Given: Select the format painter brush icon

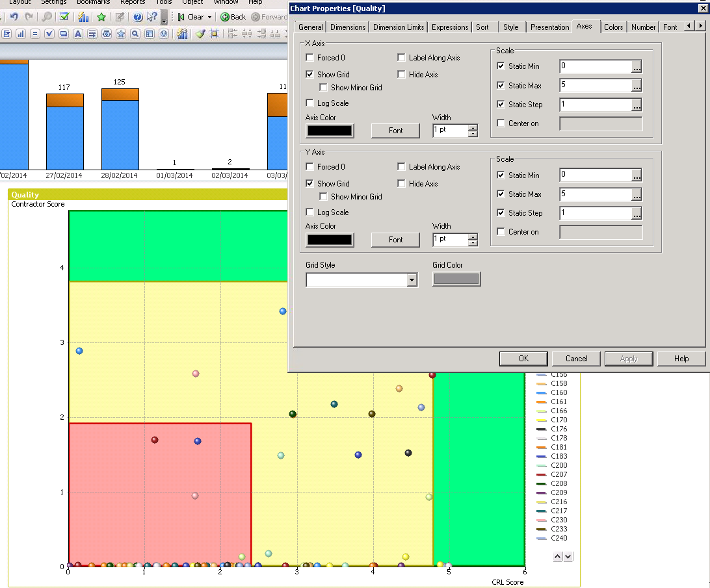Looking at the screenshot, I should pos(200,34).
